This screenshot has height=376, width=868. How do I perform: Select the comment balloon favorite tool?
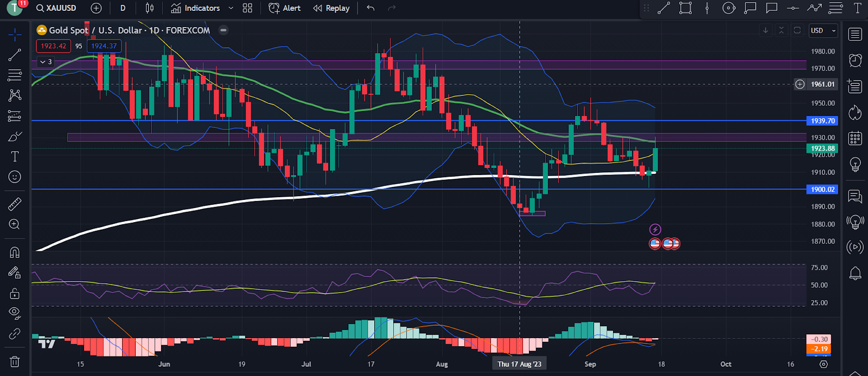click(771, 8)
